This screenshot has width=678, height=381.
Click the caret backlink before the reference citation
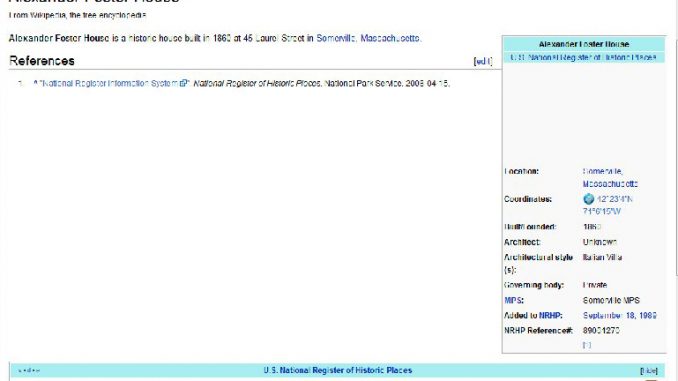(35, 82)
